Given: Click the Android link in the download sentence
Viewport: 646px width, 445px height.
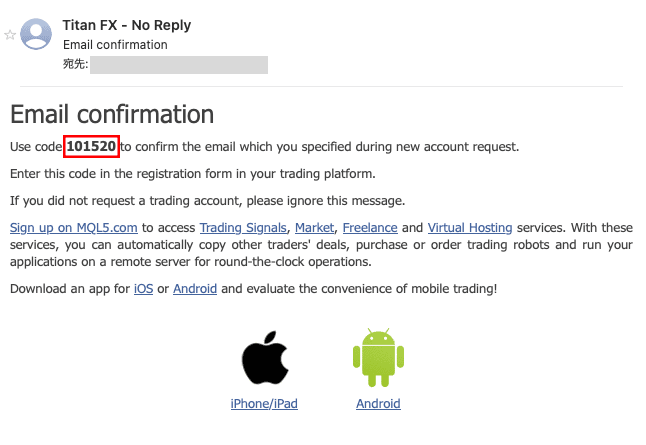Looking at the screenshot, I should point(195,289).
